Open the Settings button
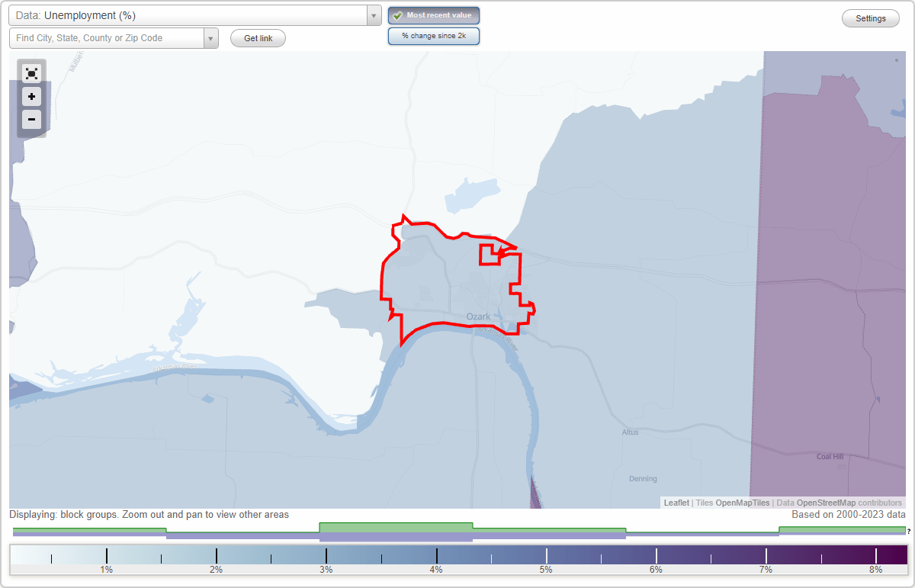Image resolution: width=915 pixels, height=588 pixels. tap(871, 18)
